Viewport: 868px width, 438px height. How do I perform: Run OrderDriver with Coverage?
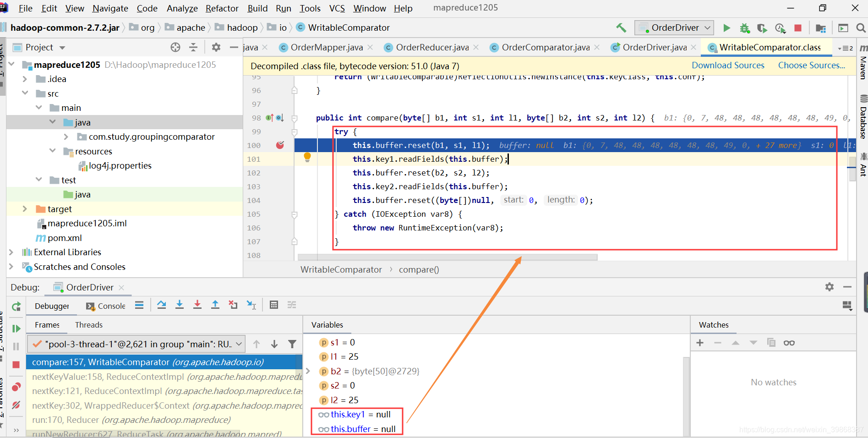[x=762, y=28]
